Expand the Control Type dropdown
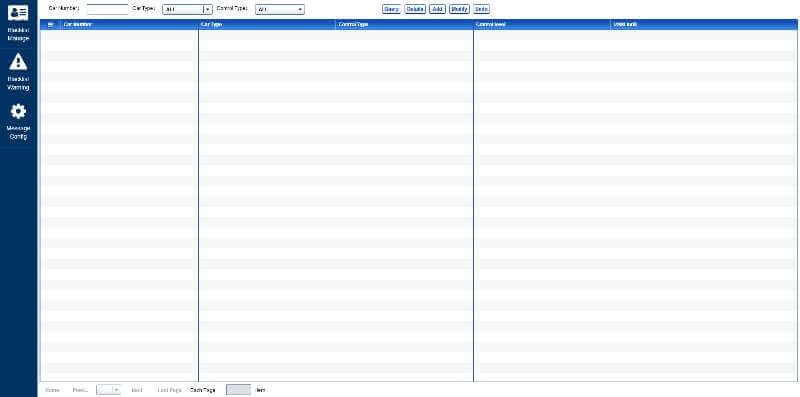This screenshot has width=800, height=397. pyautogui.click(x=280, y=9)
